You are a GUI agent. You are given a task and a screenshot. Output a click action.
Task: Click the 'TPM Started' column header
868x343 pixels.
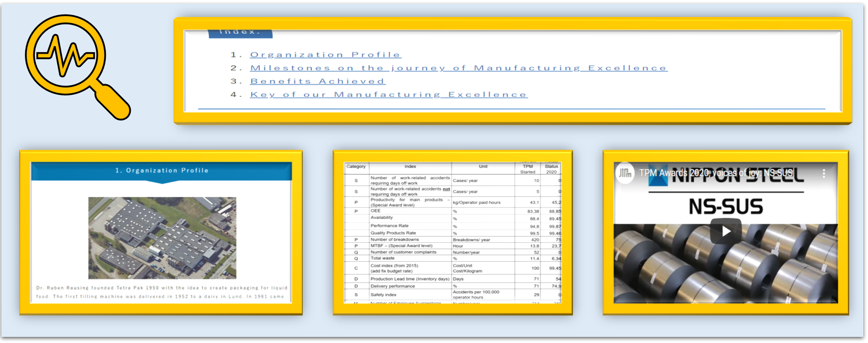(527, 169)
